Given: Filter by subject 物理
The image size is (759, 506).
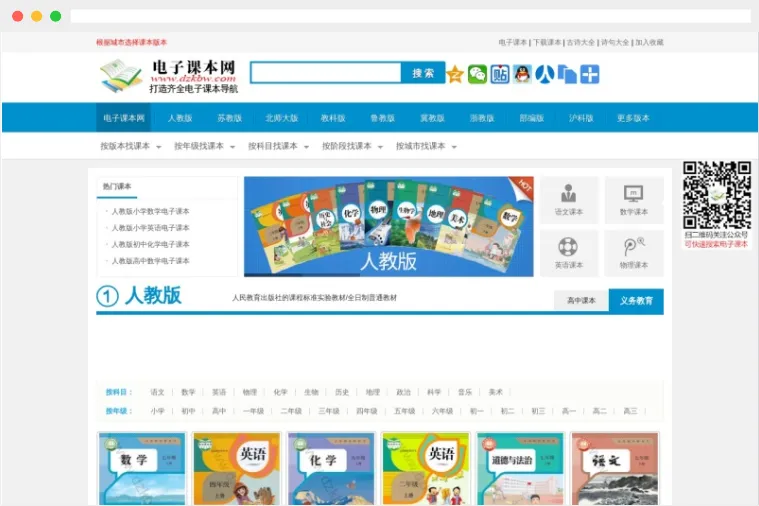Looking at the screenshot, I should point(250,392).
